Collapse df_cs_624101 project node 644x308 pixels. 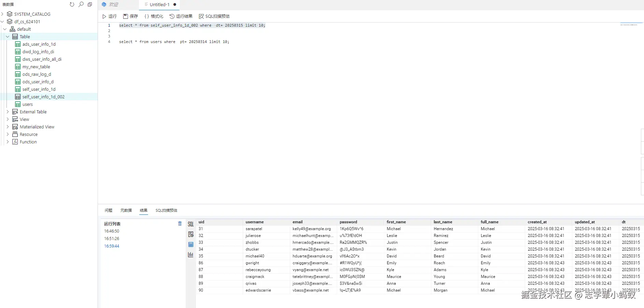click(2, 22)
